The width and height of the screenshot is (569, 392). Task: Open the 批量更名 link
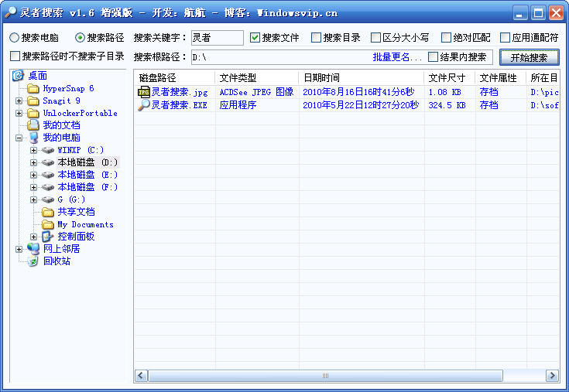397,57
